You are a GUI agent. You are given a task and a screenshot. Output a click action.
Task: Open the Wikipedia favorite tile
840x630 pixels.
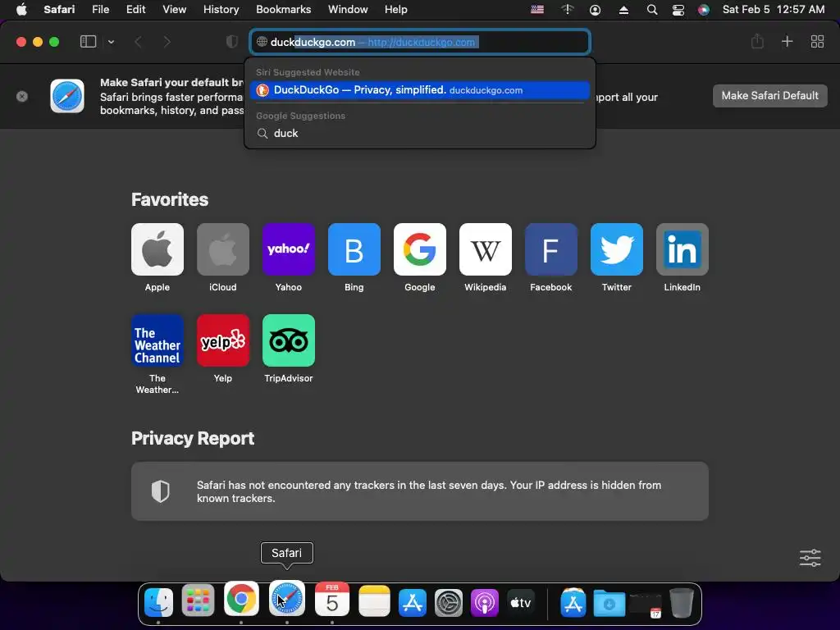point(486,249)
